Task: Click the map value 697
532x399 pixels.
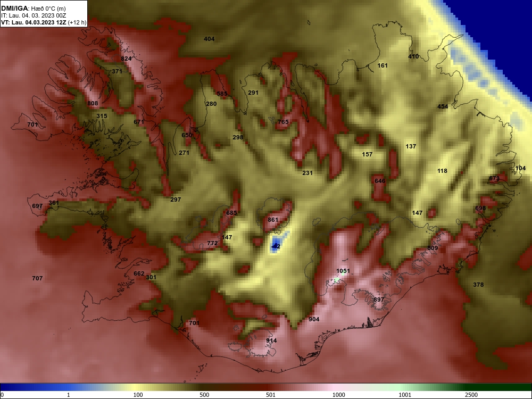Action: 37,206
